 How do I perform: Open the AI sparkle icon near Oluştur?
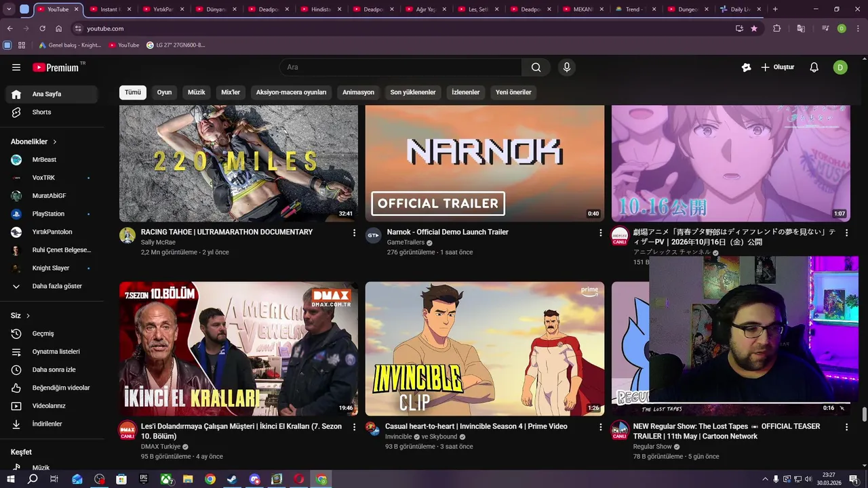[x=746, y=67]
